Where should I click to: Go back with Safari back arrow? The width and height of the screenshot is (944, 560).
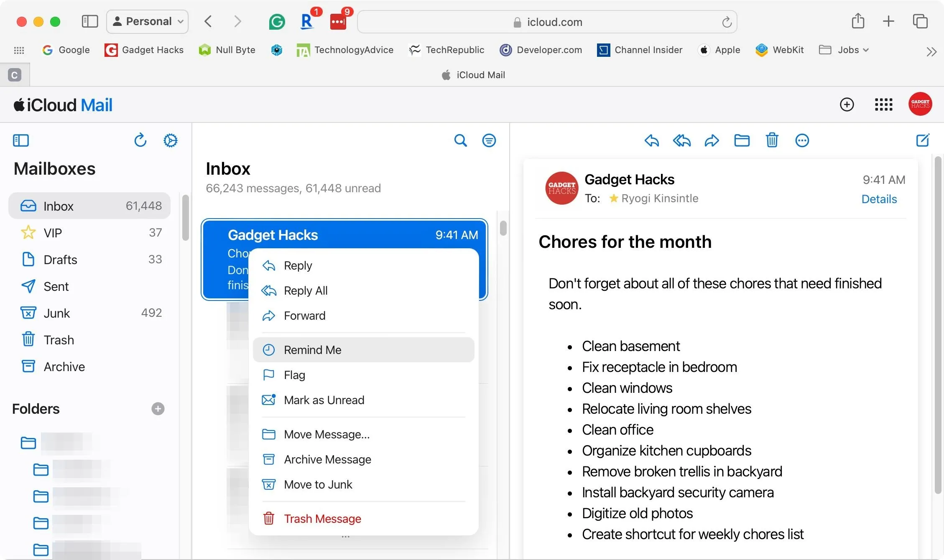pos(208,21)
